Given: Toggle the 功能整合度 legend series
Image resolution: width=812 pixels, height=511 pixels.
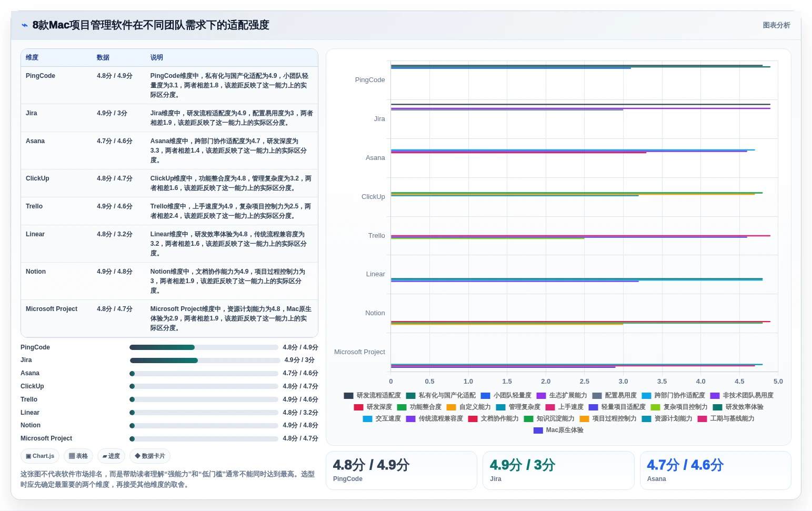Looking at the screenshot, I should pos(419,407).
